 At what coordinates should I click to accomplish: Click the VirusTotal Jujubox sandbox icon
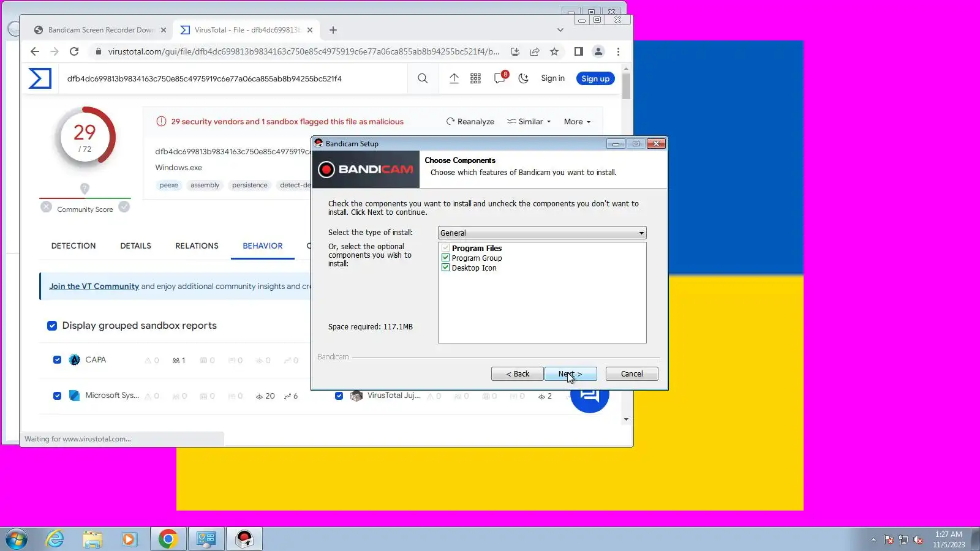[x=356, y=396]
